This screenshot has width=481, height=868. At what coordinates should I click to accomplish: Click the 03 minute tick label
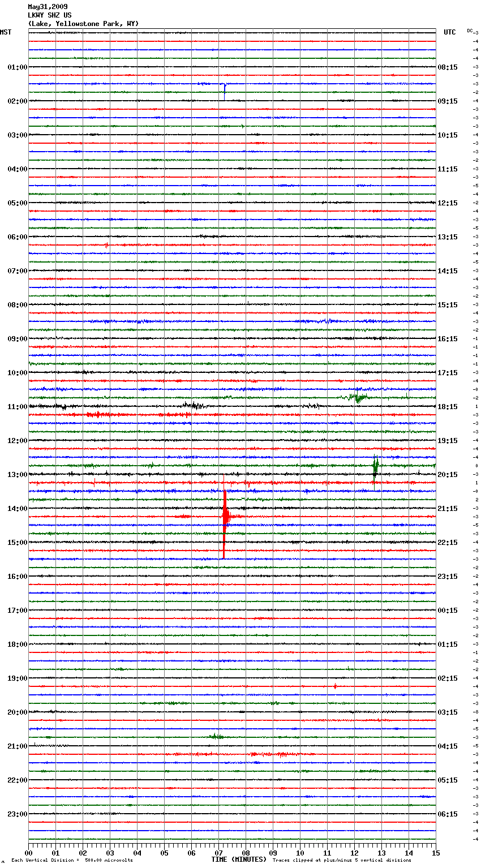(x=110, y=853)
